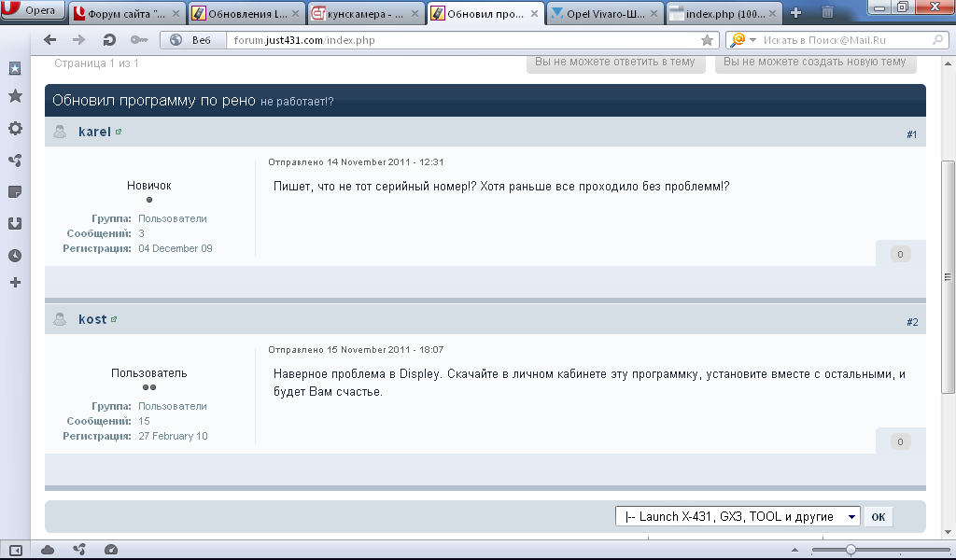The height and width of the screenshot is (560, 956).
Task: Switch to the "кунскамера" tab
Action: [365, 13]
